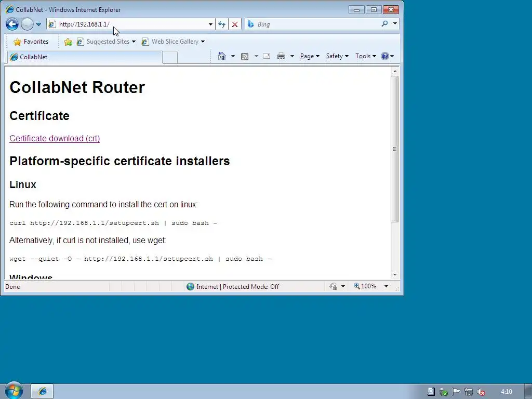Click the privacy report status bar icon
The image size is (532, 399).
[x=333, y=287]
